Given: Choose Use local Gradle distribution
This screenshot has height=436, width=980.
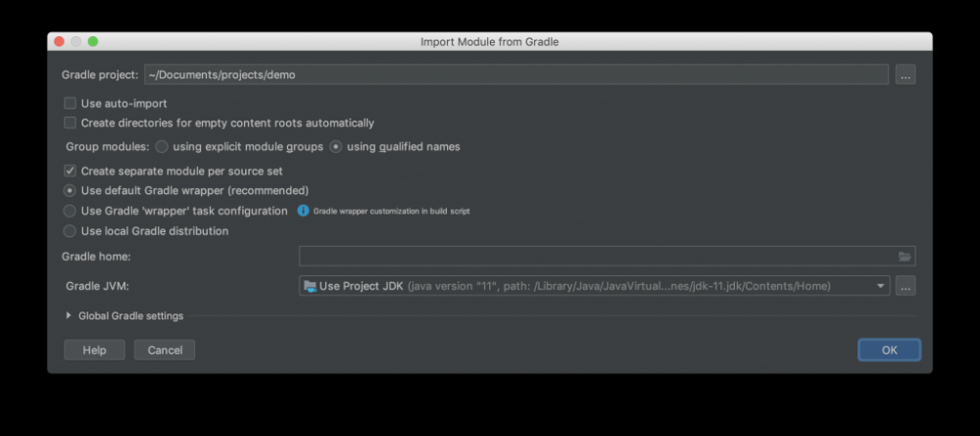Looking at the screenshot, I should coord(70,231).
